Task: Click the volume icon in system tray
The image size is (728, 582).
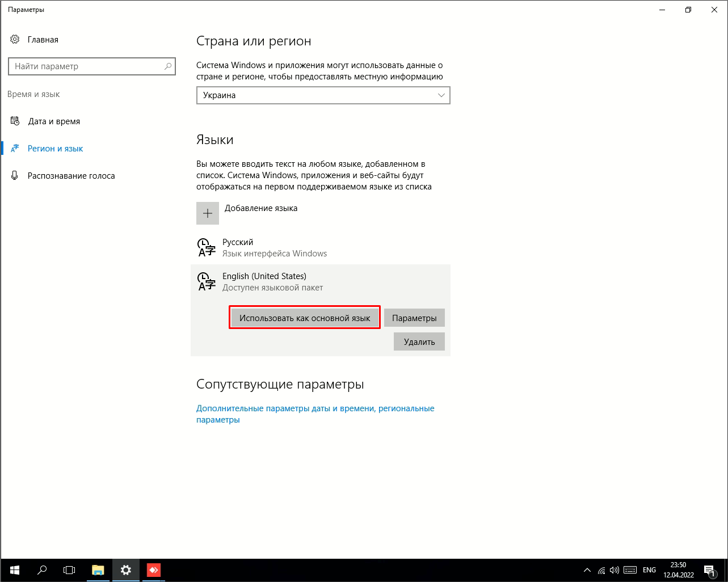Action: [x=616, y=570]
